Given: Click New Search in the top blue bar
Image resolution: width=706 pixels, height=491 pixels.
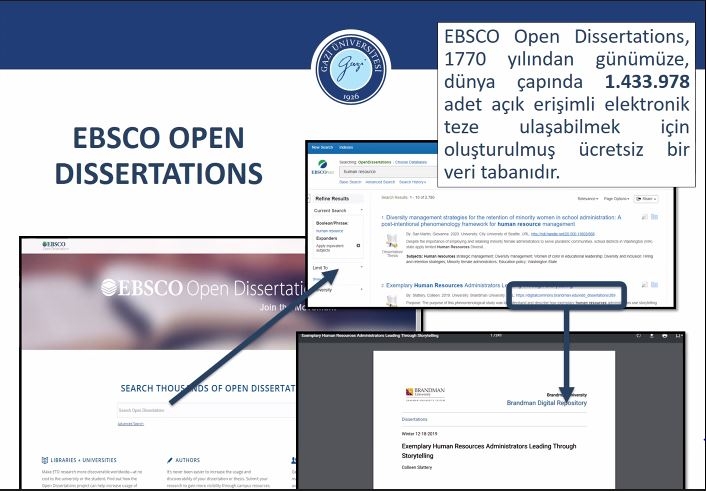Looking at the screenshot, I should (322, 147).
